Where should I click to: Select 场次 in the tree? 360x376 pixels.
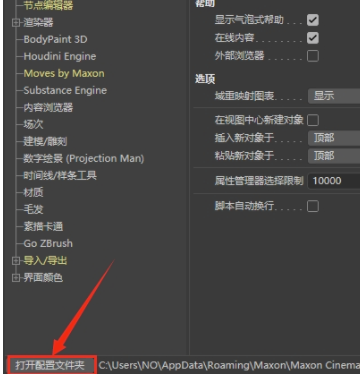tap(33, 124)
